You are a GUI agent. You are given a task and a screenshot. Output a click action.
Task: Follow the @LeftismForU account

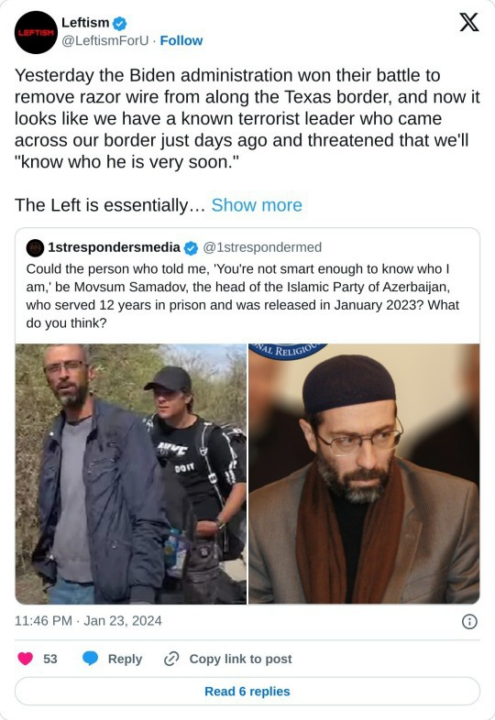[181, 41]
